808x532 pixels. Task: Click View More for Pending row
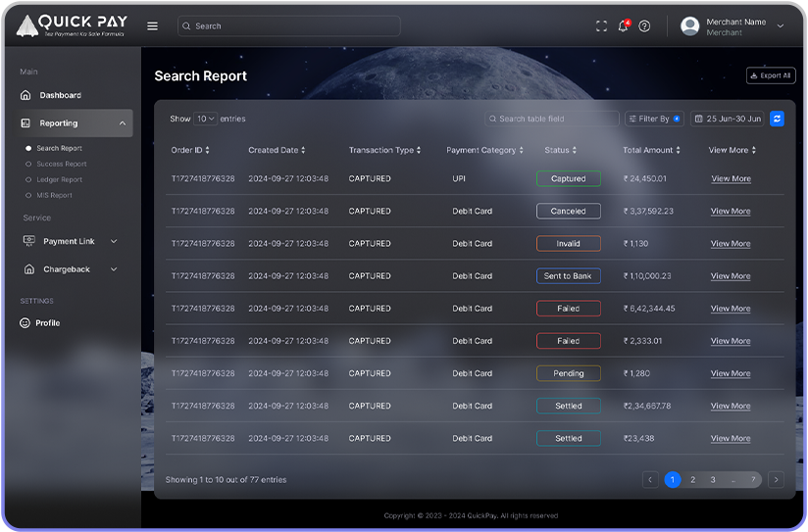point(731,373)
